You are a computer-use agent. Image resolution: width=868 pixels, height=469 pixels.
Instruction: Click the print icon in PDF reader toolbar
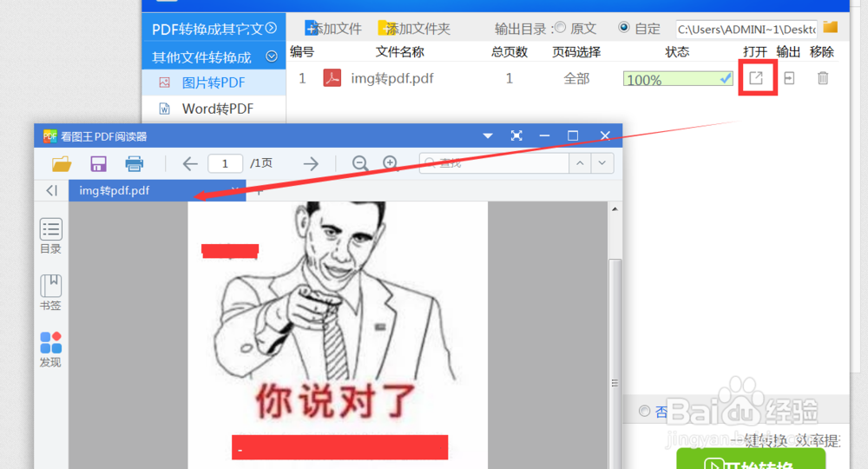(x=134, y=164)
